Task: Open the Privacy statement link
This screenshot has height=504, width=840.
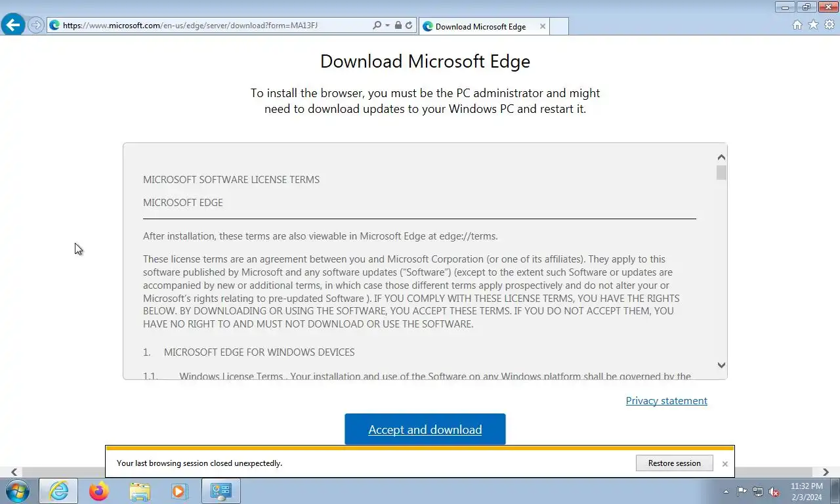Action: point(666,400)
